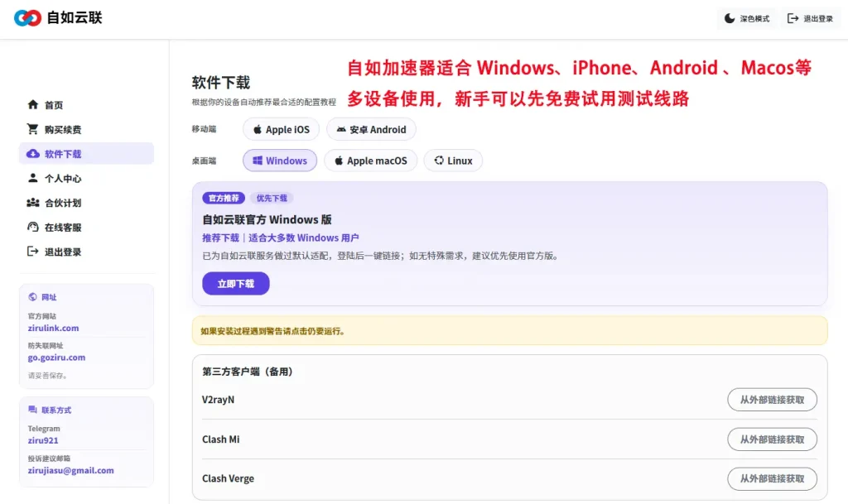This screenshot has width=848, height=504.
Task: Click the Android robot icon
Action: pos(341,130)
